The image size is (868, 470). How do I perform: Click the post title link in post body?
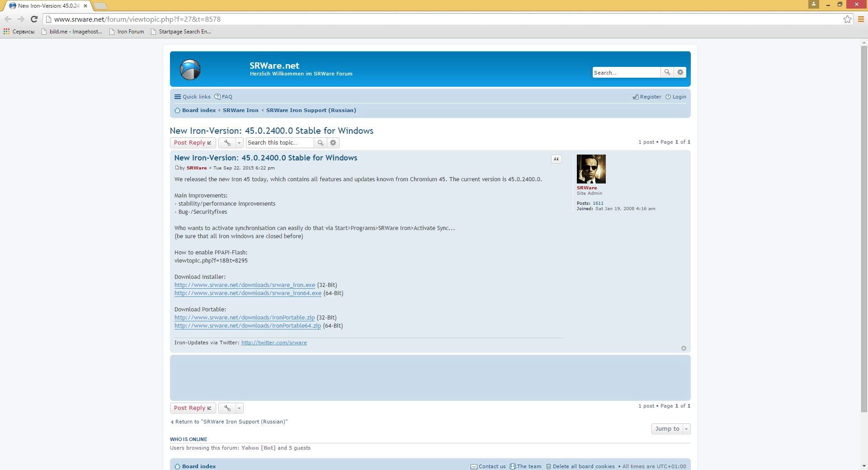tap(266, 158)
